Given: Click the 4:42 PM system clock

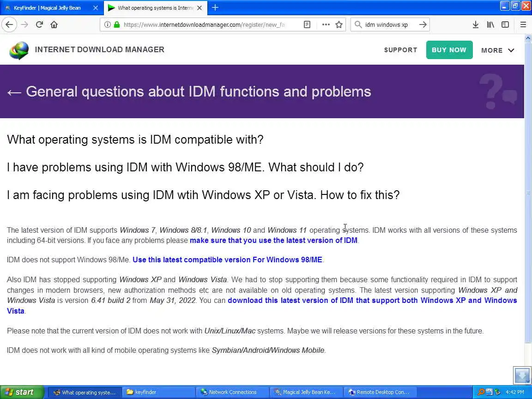Looking at the screenshot, I should pyautogui.click(x=515, y=392).
